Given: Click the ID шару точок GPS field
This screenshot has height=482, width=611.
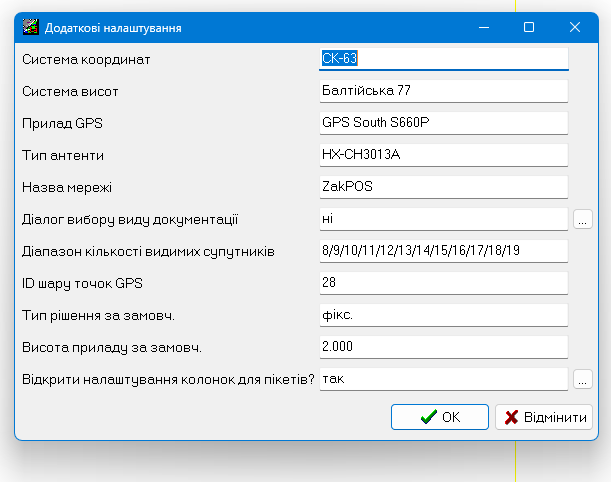Looking at the screenshot, I should coord(442,283).
